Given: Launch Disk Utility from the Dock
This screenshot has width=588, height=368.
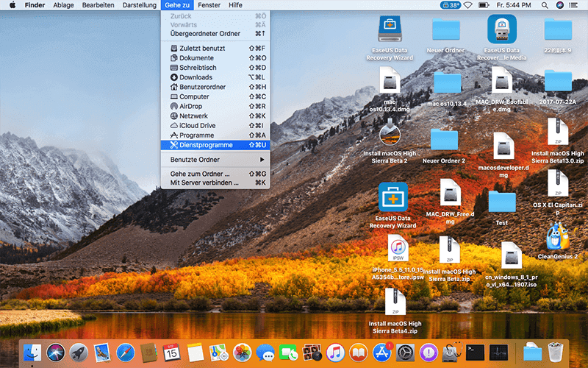Looking at the screenshot, I should (x=452, y=353).
